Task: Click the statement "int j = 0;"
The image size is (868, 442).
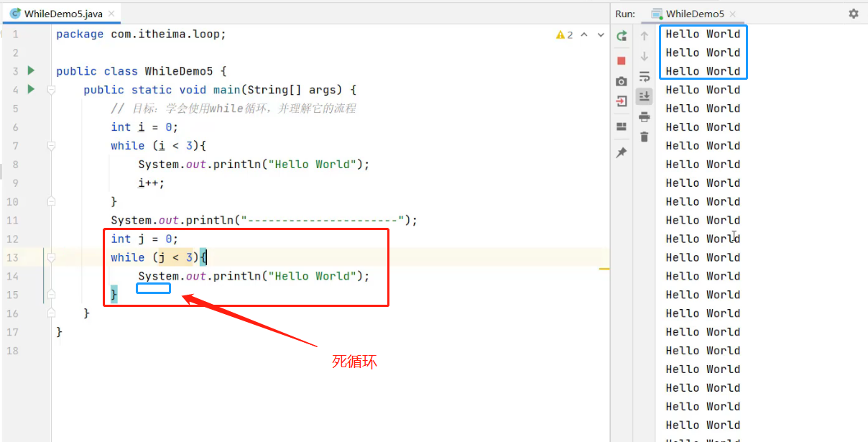Action: [x=144, y=239]
